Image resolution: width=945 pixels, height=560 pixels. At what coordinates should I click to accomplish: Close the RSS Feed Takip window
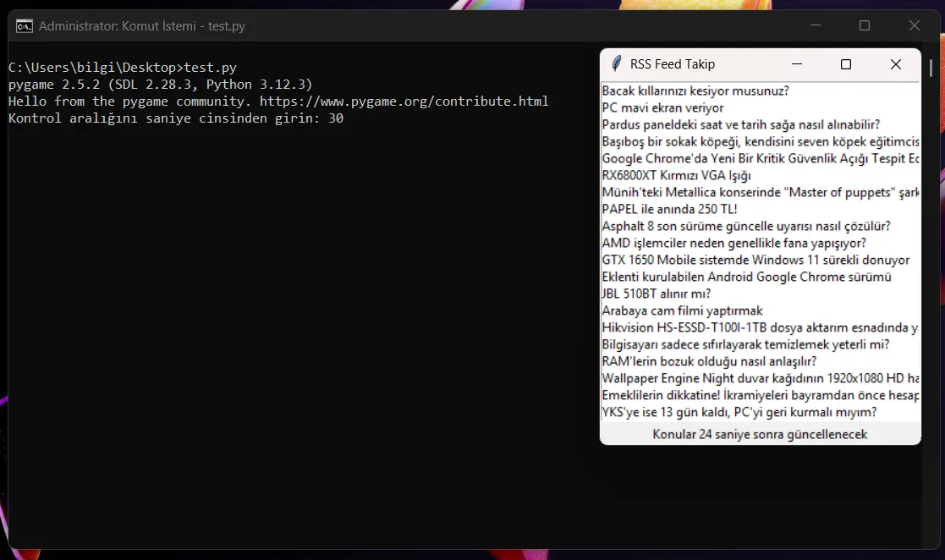point(896,64)
